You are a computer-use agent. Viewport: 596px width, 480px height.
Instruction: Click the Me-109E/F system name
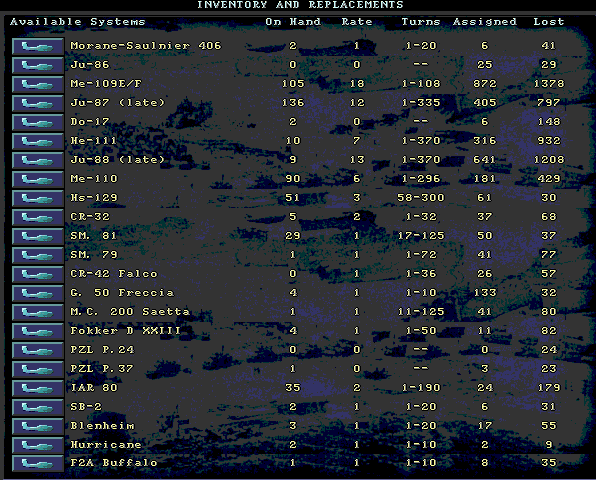point(106,84)
